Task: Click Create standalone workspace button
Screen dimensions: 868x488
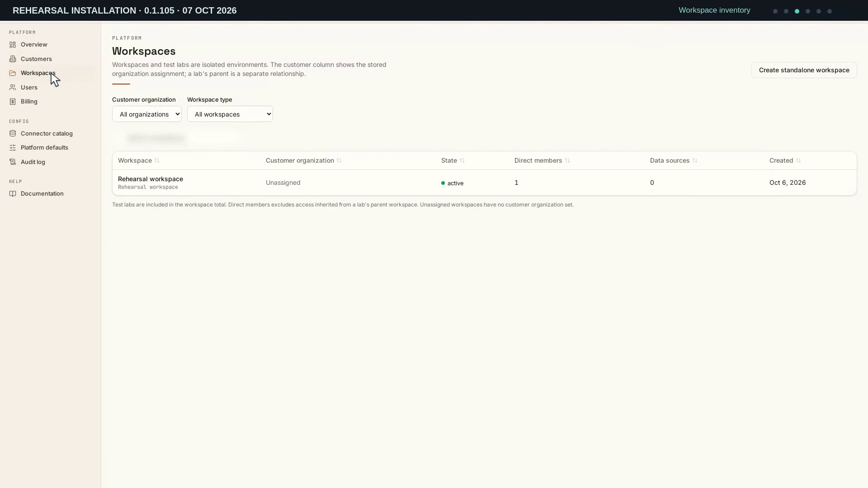Action: click(804, 70)
